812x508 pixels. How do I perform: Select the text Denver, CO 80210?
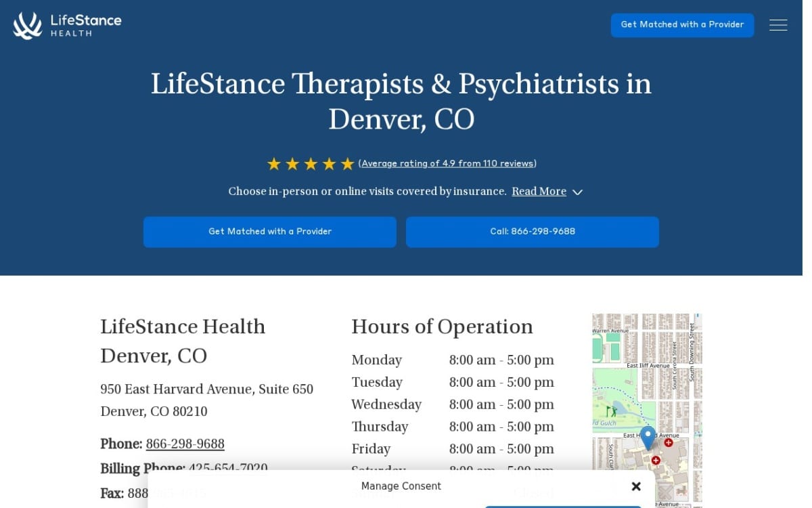click(x=154, y=412)
